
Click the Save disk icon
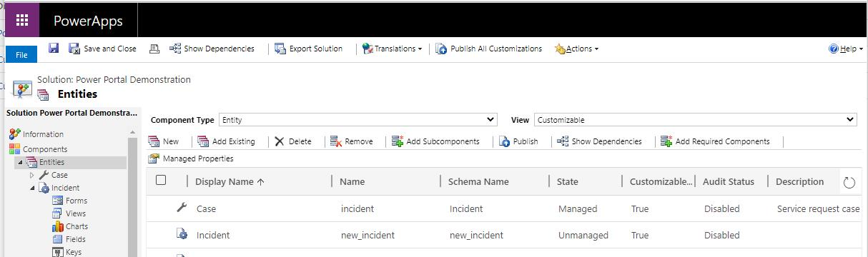(54, 49)
